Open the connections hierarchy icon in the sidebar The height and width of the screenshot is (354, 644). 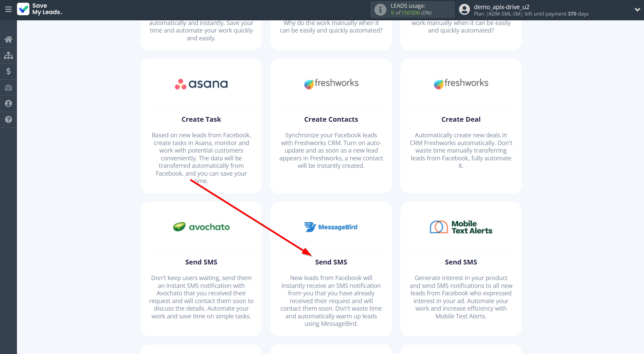8,55
